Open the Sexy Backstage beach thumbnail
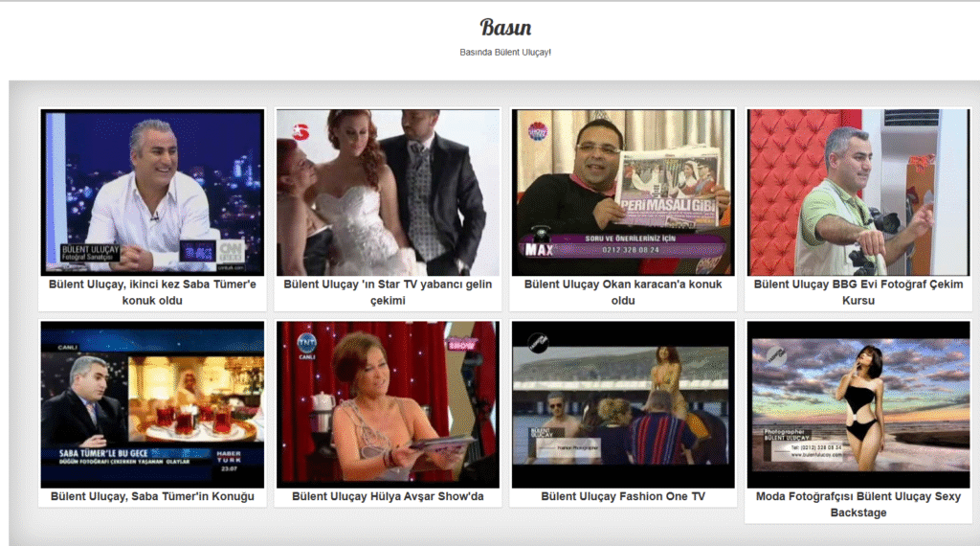 858,404
